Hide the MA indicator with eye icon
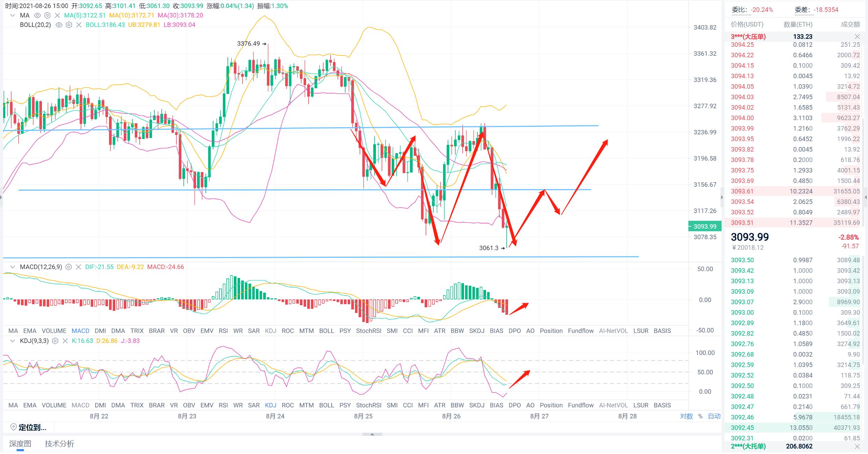Screen dimensions: 868x454 37,15
